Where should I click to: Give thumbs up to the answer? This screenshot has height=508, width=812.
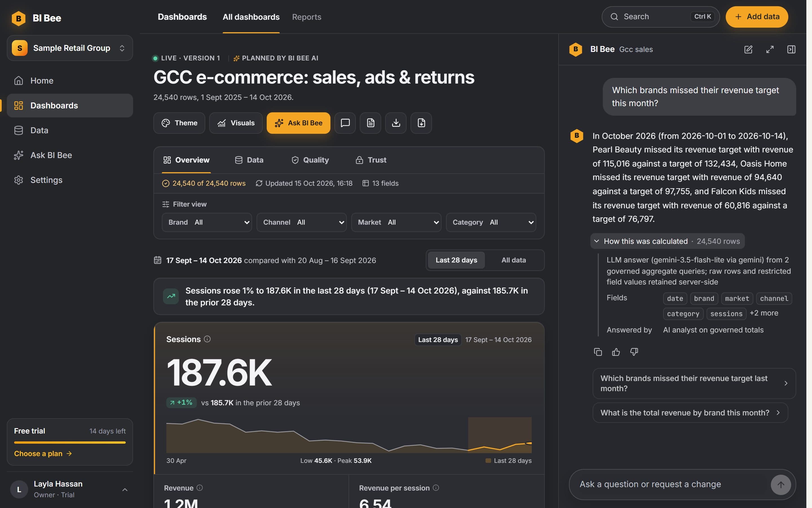(x=616, y=352)
